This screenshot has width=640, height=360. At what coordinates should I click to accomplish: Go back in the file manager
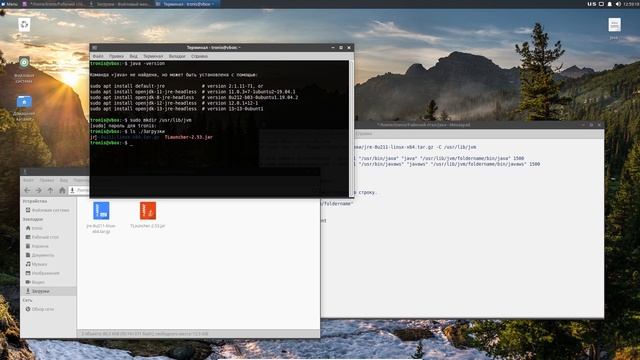(27, 190)
